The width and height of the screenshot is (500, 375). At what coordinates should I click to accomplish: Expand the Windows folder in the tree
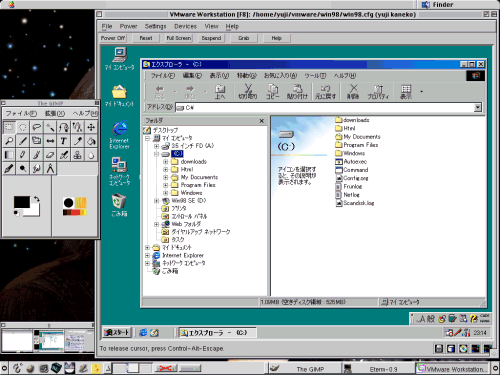(x=166, y=193)
